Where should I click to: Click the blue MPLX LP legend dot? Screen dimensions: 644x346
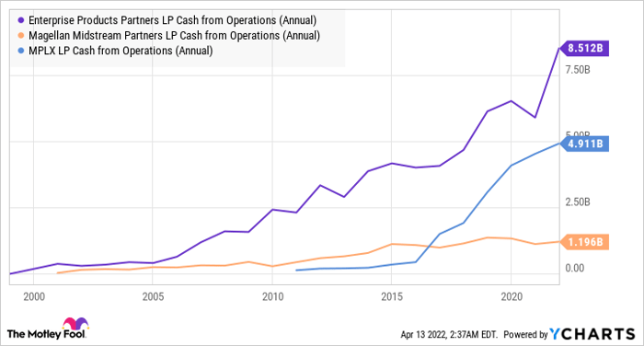click(x=21, y=51)
